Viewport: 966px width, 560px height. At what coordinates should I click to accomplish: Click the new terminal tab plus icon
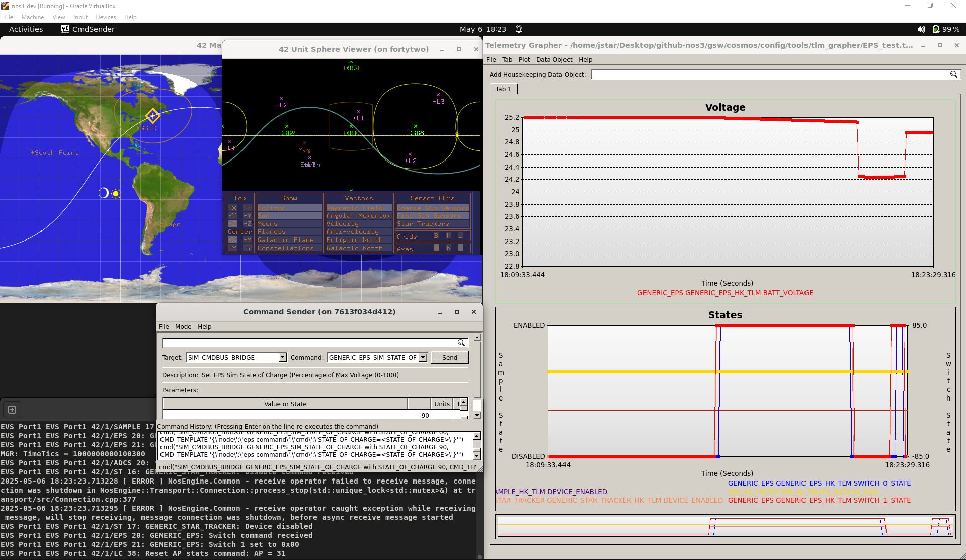pyautogui.click(x=12, y=410)
